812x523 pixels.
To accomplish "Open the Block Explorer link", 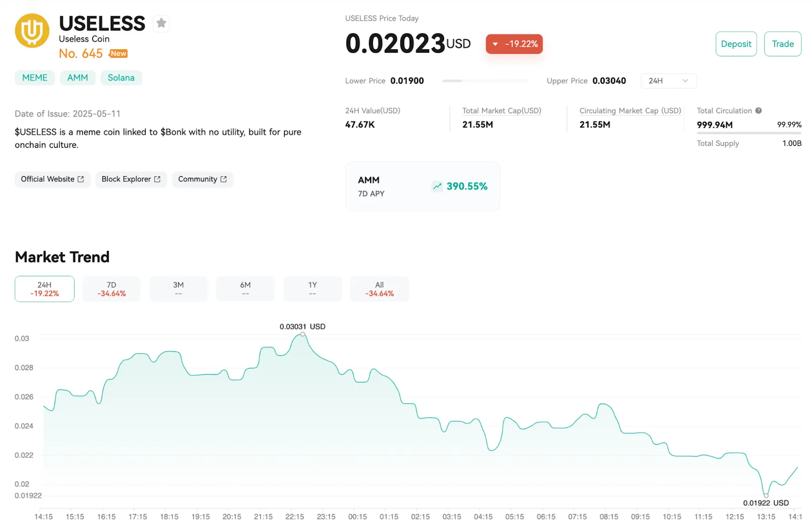I will tap(131, 179).
